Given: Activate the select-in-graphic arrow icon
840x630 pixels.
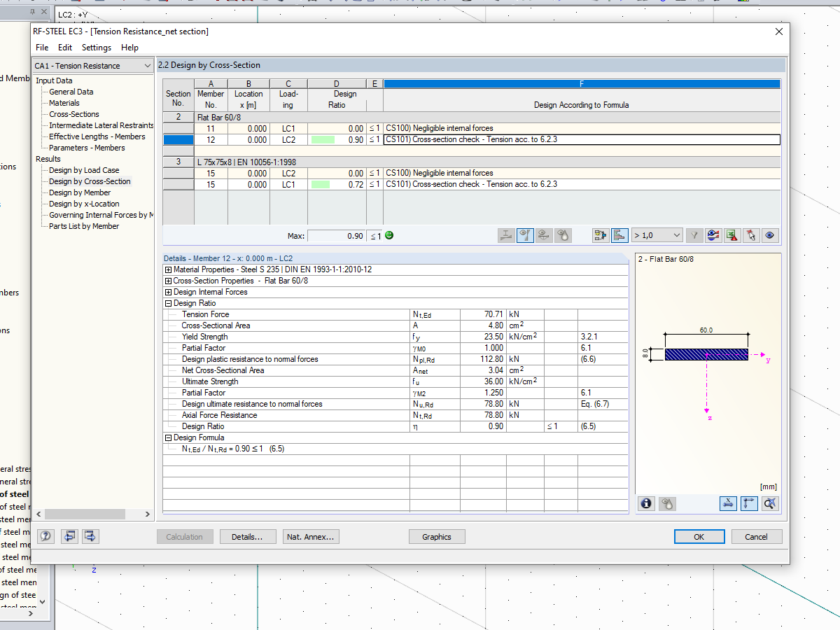Looking at the screenshot, I should pyautogui.click(x=750, y=235).
